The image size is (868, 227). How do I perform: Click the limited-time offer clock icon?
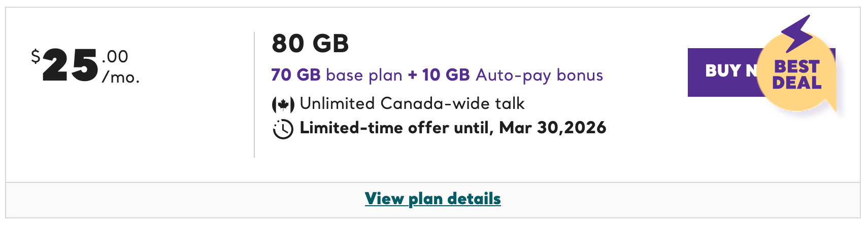tap(283, 129)
